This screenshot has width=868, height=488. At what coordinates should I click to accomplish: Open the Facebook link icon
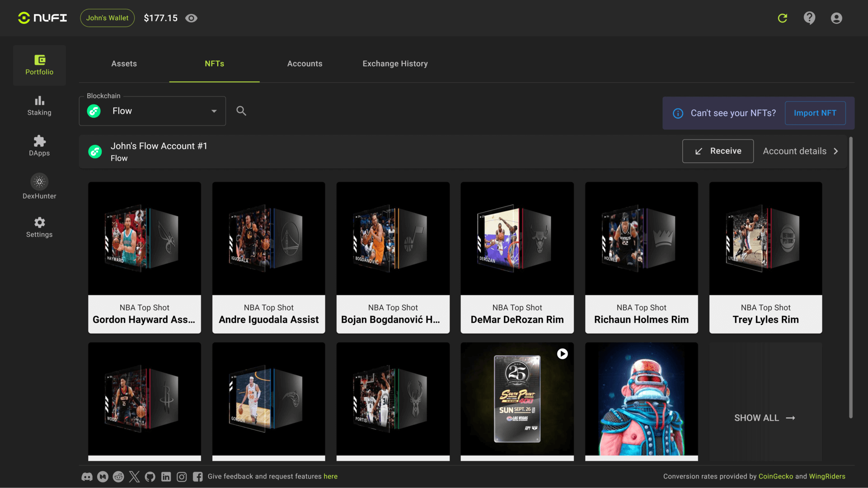point(197,477)
